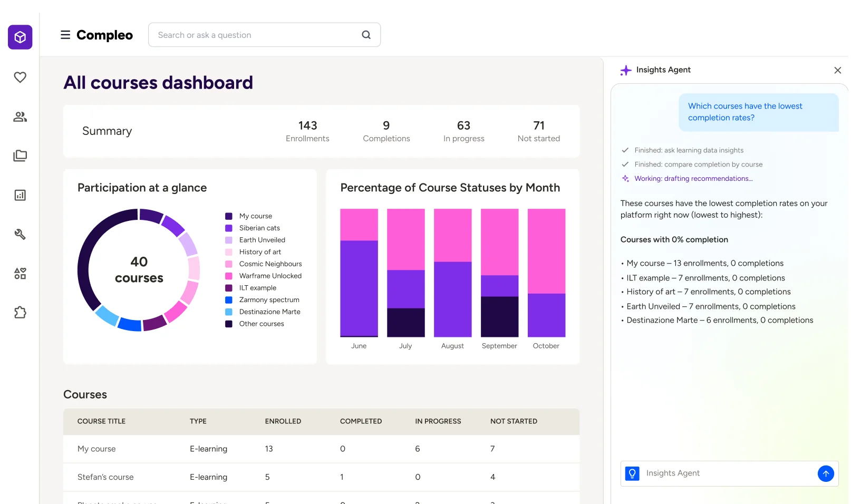Viewport: 851px width, 504px height.
Task: Click the magnifier search icon
Action: click(366, 35)
